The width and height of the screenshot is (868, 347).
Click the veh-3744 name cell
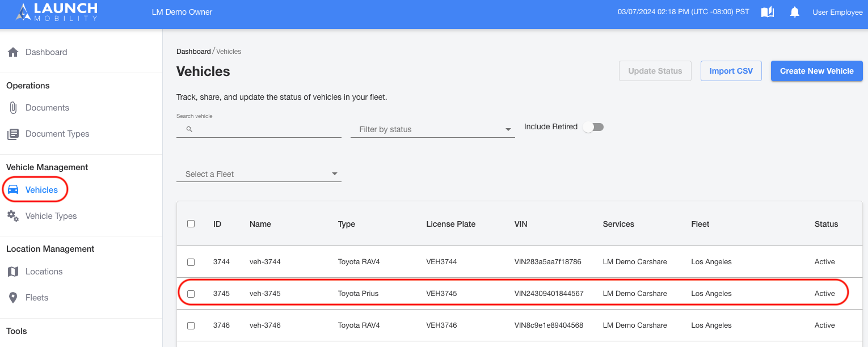point(265,262)
